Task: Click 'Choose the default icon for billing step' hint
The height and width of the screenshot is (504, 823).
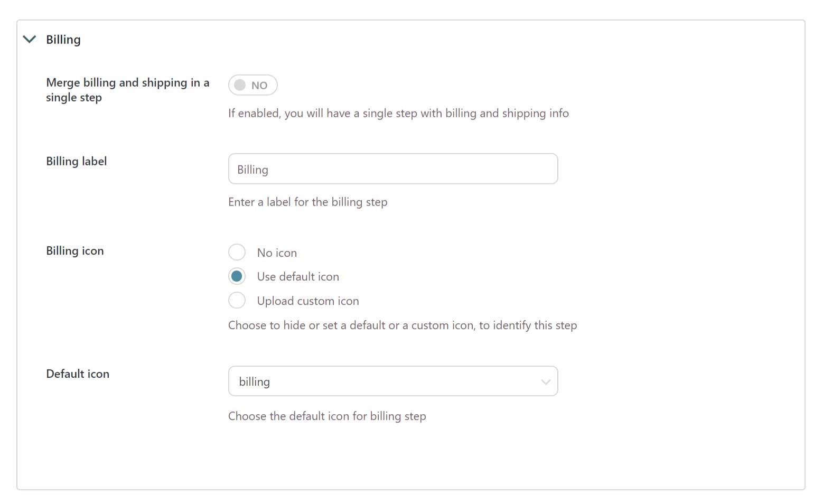Action: coord(327,416)
